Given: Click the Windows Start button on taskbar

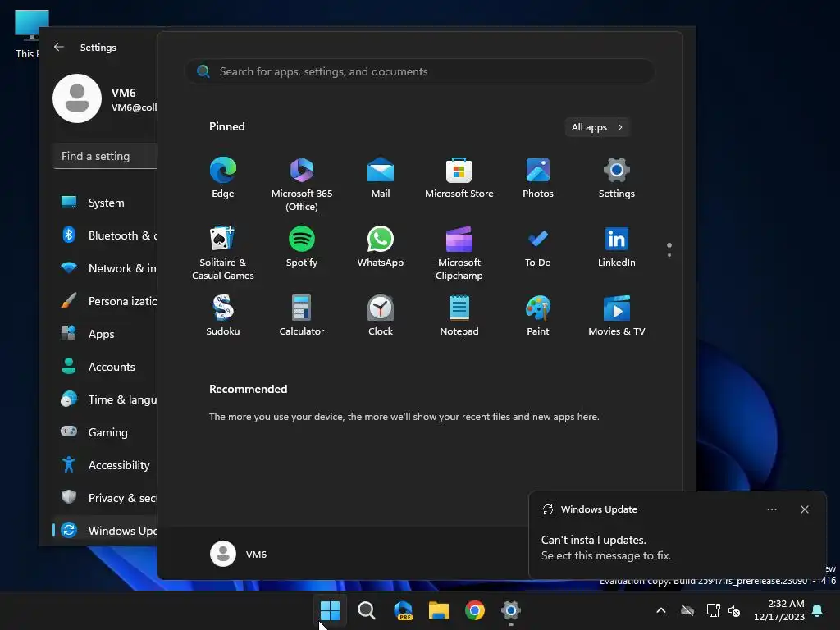Looking at the screenshot, I should (330, 610).
